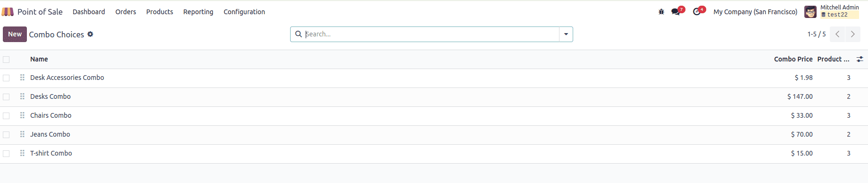Open the optional columns adjust icon
This screenshot has height=183, width=868.
coord(860,59)
